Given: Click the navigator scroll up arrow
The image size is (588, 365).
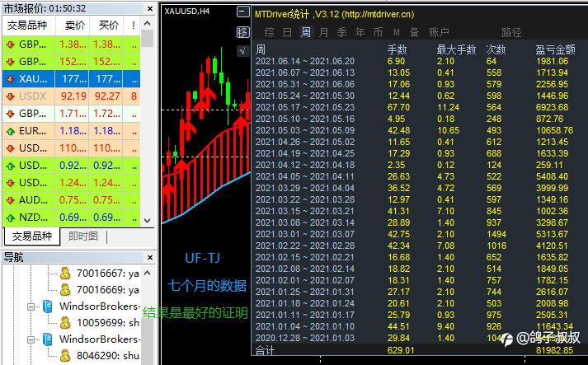Looking at the screenshot, I should point(148,273).
